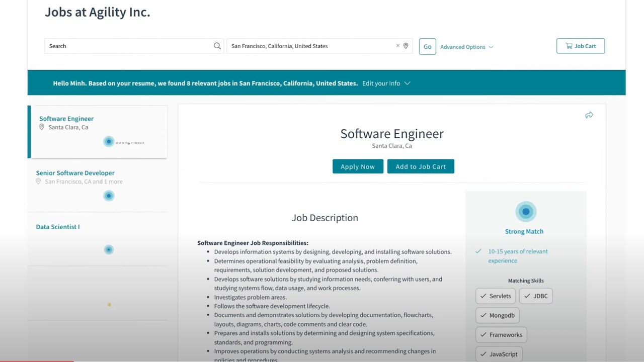This screenshot has height=362, width=644.
Task: Select the Data Scientist I listing
Action: [57, 227]
